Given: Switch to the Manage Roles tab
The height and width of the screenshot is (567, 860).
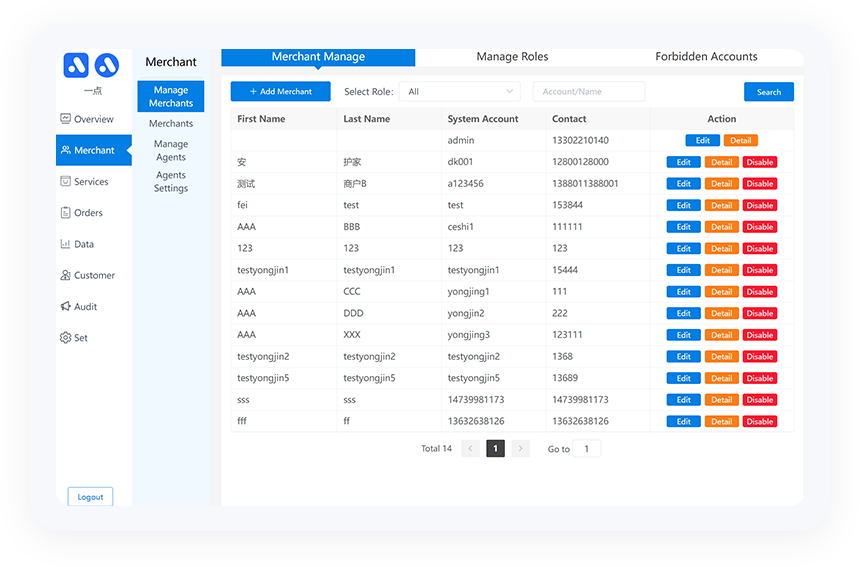Looking at the screenshot, I should [512, 57].
